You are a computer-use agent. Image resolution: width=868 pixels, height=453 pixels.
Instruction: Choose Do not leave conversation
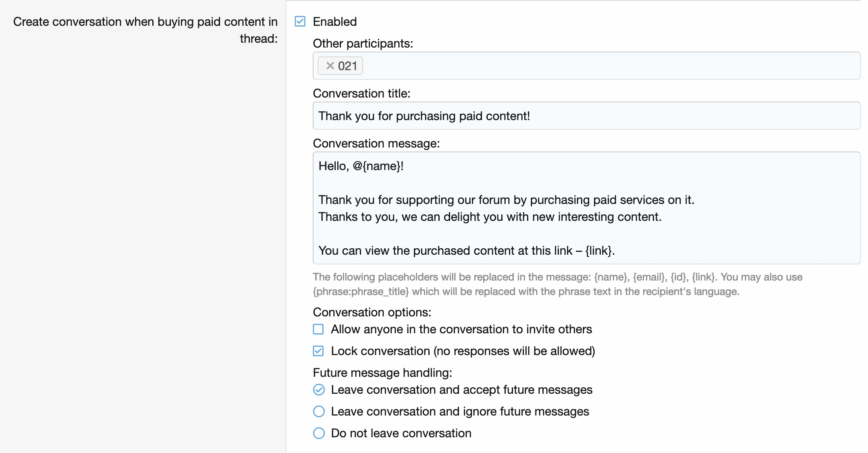319,433
